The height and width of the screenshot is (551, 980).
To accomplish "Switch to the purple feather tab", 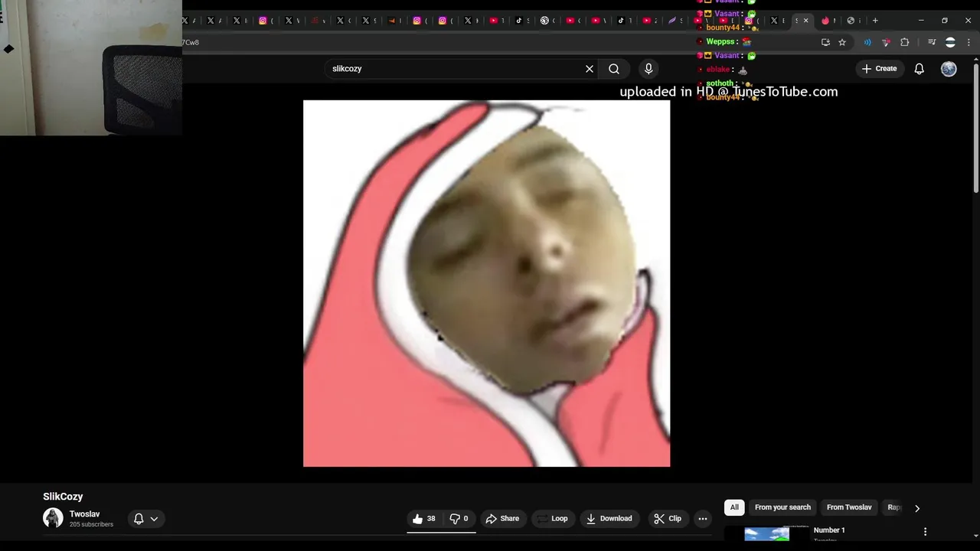I will pyautogui.click(x=672, y=21).
